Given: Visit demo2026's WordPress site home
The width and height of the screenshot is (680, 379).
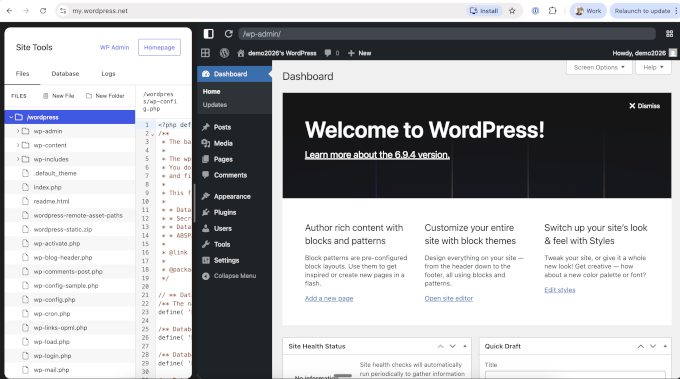Looking at the screenshot, I should [x=277, y=53].
